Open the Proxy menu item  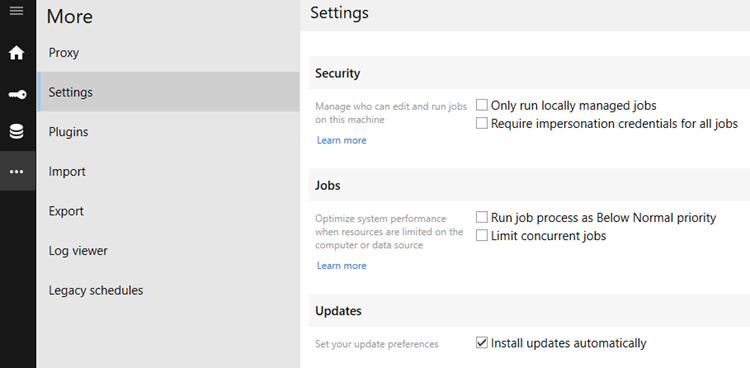pos(168,53)
